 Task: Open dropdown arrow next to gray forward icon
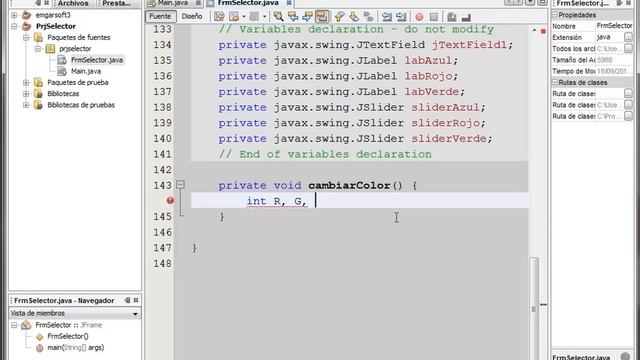pos(264,17)
